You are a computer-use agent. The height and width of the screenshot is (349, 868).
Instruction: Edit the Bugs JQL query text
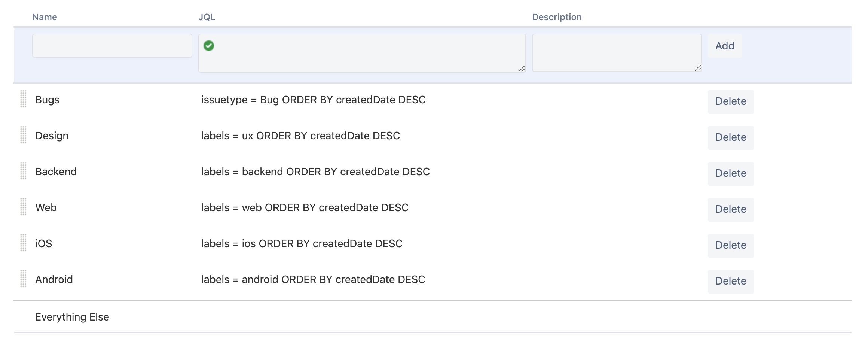(313, 100)
